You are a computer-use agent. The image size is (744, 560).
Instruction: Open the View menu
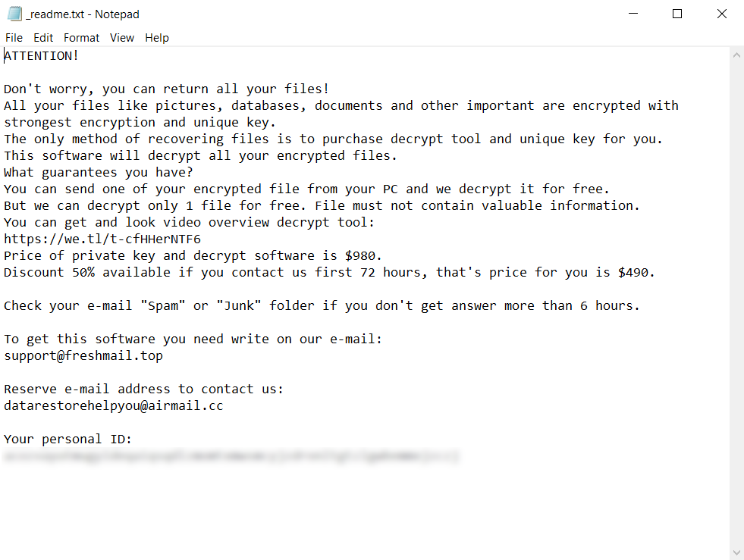point(121,38)
